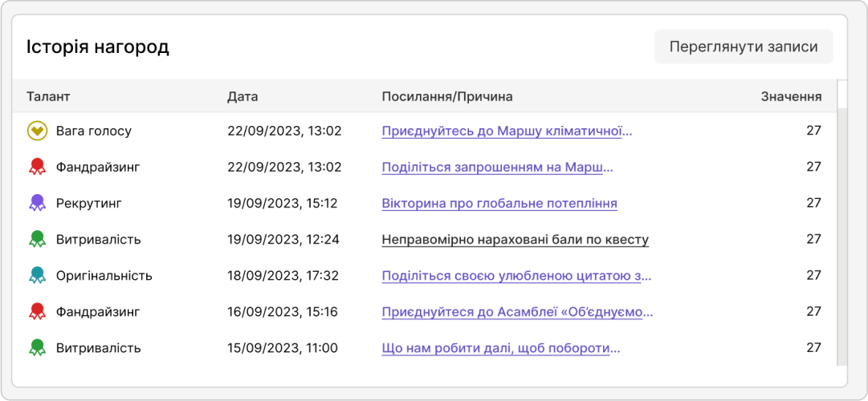Open the Поділіться запрошенням на Марш link
Image resolution: width=868 pixels, height=401 pixels.
click(x=497, y=167)
